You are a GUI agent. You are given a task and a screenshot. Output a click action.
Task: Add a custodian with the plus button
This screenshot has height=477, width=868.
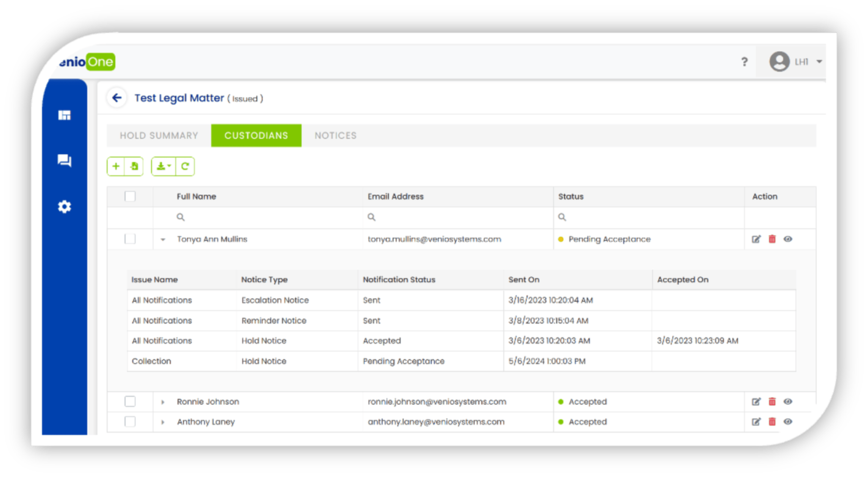click(116, 166)
